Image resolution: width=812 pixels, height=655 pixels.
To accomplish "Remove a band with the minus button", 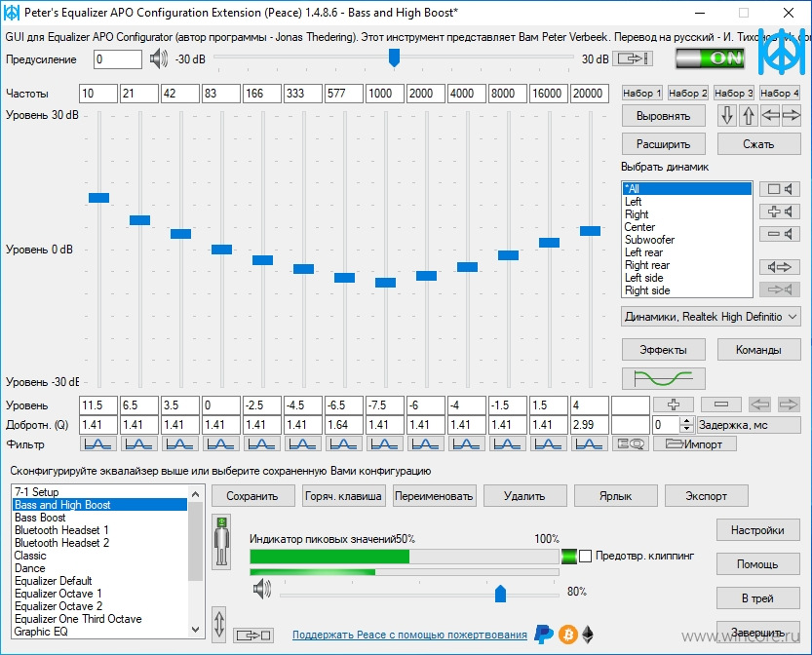I will click(721, 405).
